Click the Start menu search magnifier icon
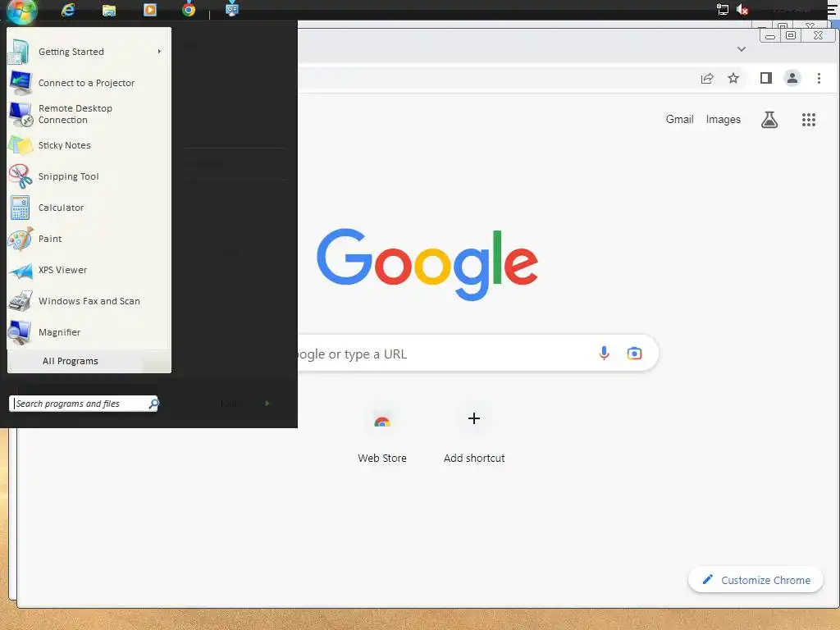This screenshot has width=840, height=630. [x=153, y=404]
